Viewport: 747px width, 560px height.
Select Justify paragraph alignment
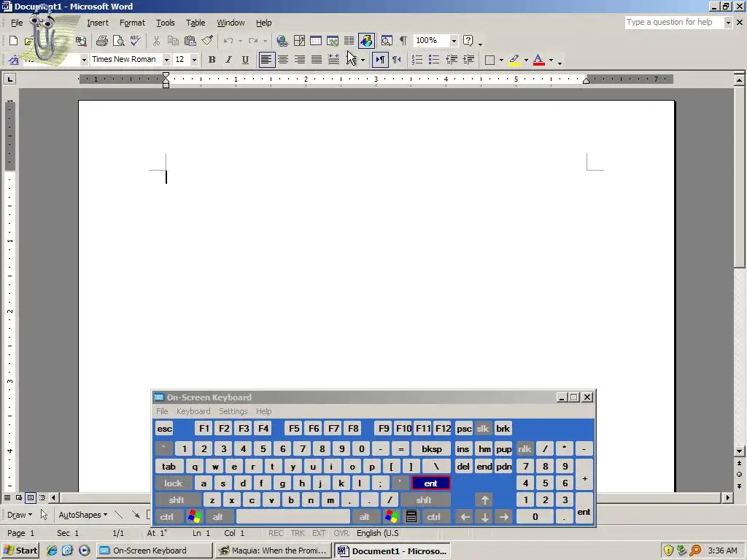pos(317,60)
